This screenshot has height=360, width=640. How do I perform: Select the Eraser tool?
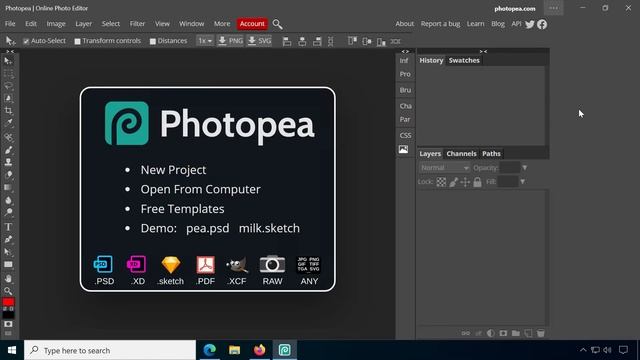[8, 175]
